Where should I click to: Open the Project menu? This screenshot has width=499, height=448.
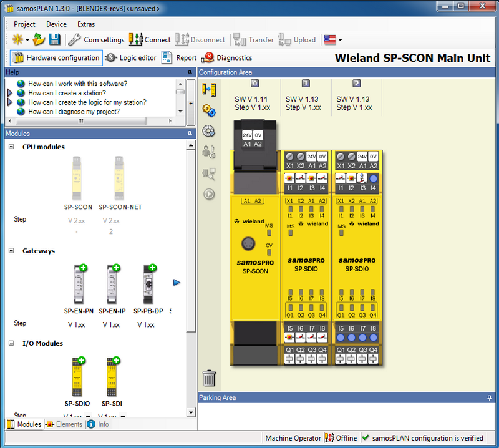click(24, 24)
